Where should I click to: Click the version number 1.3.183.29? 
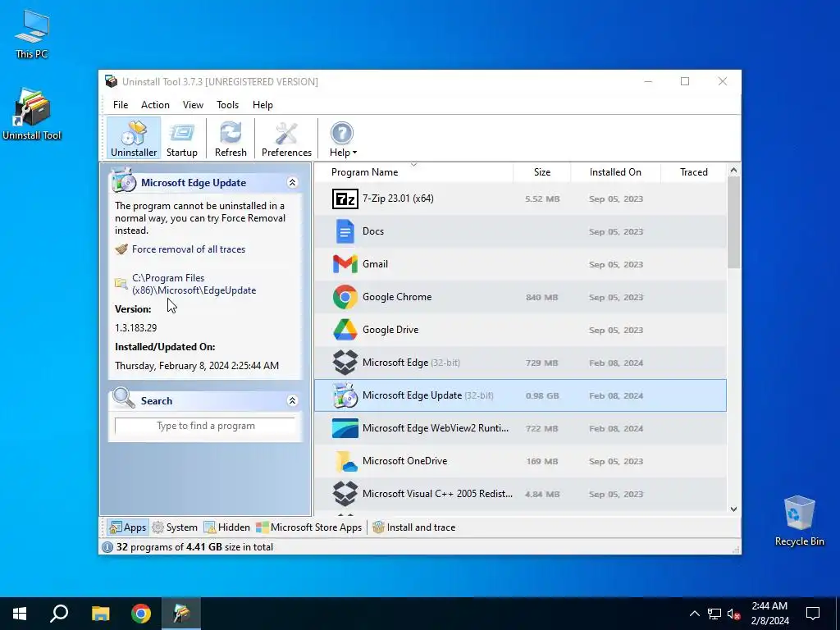[x=135, y=328]
